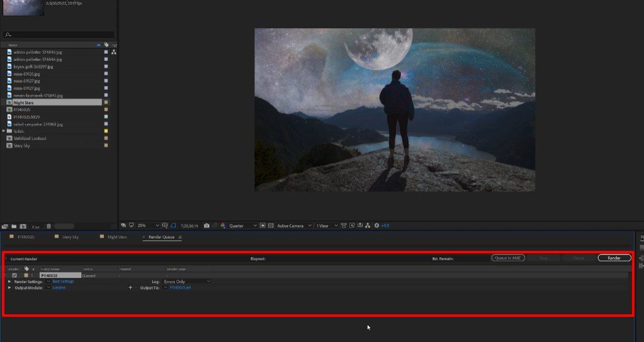The width and height of the screenshot is (644, 342).
Task: Click the Reset Exposure icon
Action: coord(376,226)
